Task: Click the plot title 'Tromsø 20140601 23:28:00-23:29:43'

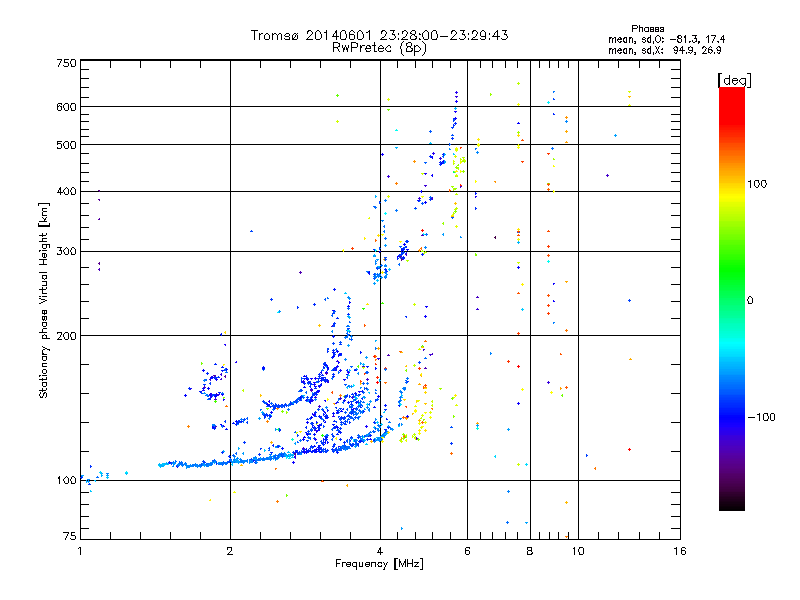Action: 380,35
